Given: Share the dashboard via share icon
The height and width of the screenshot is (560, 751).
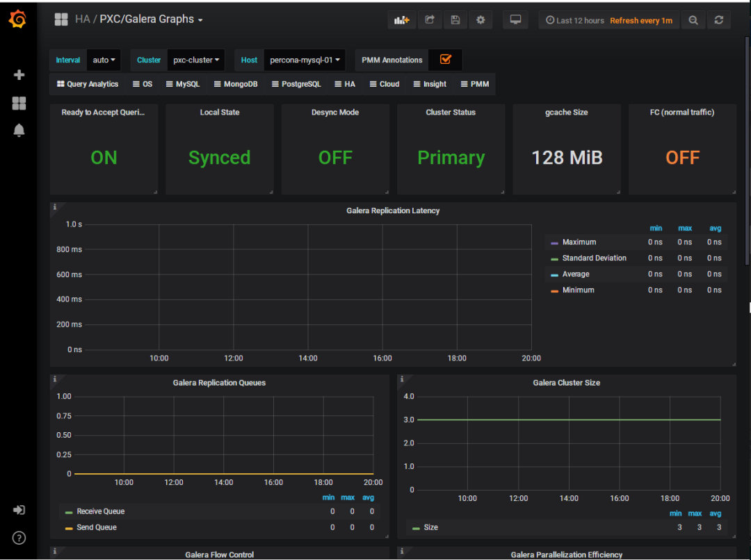Looking at the screenshot, I should tap(429, 20).
